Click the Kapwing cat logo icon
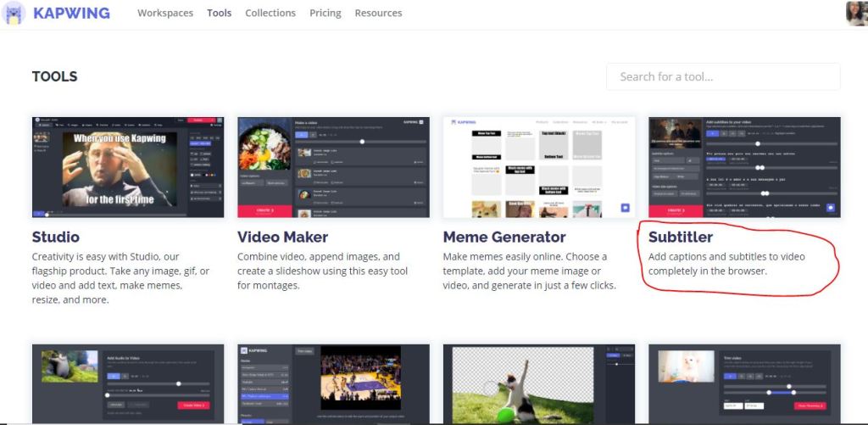Viewport: 868px width, 425px height. (x=14, y=14)
